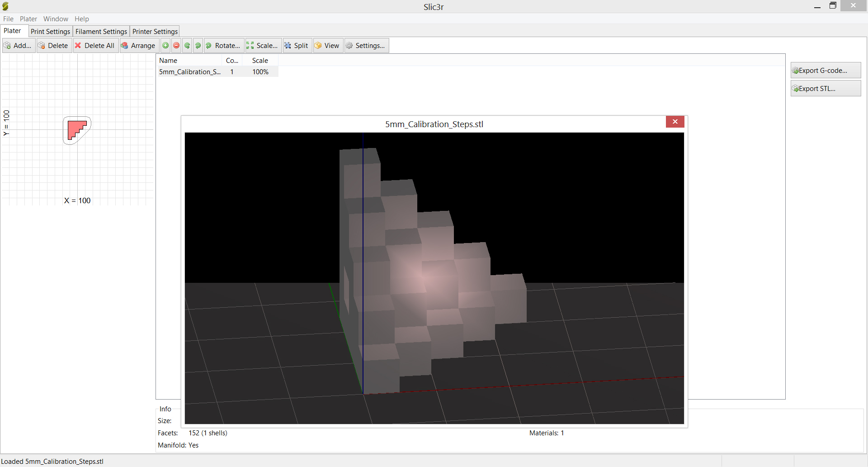Rotate 45° counter-clockwise icon

pyautogui.click(x=188, y=46)
